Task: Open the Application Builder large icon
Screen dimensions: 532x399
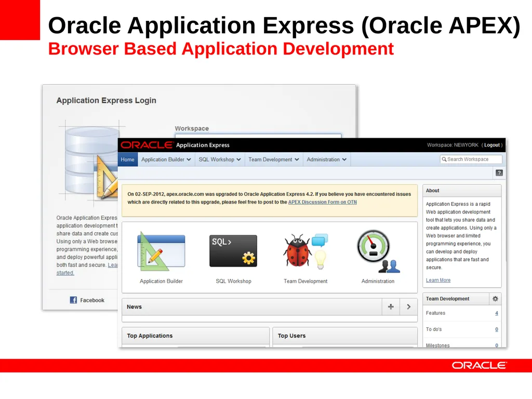Action: tap(161, 251)
